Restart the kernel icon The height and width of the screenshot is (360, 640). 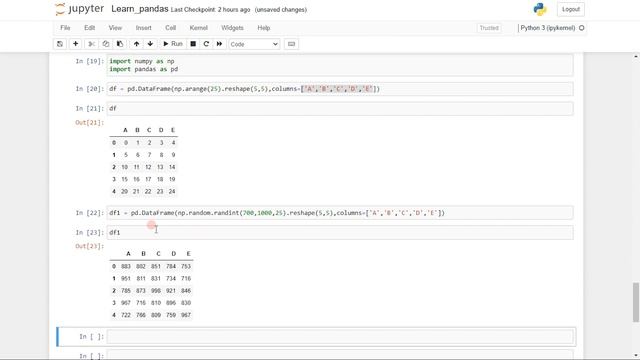206,44
